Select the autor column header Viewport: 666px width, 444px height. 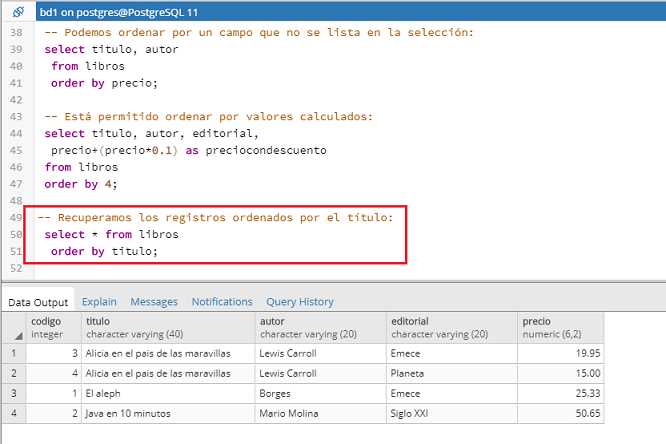(321, 328)
